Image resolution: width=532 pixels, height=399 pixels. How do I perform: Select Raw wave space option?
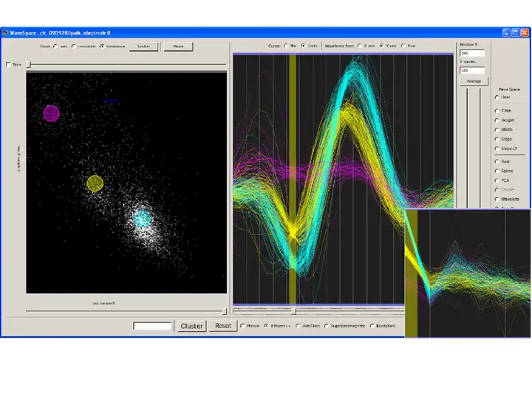(497, 162)
